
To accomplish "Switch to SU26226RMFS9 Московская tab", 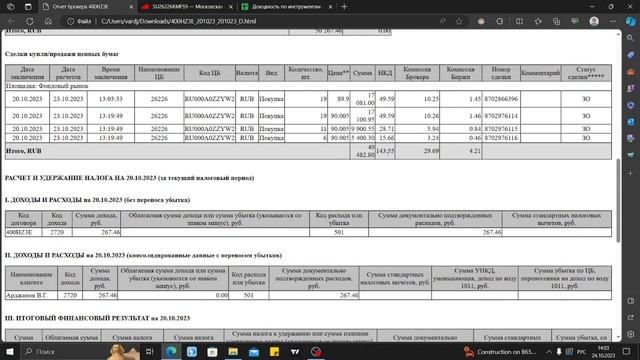I will [187, 7].
